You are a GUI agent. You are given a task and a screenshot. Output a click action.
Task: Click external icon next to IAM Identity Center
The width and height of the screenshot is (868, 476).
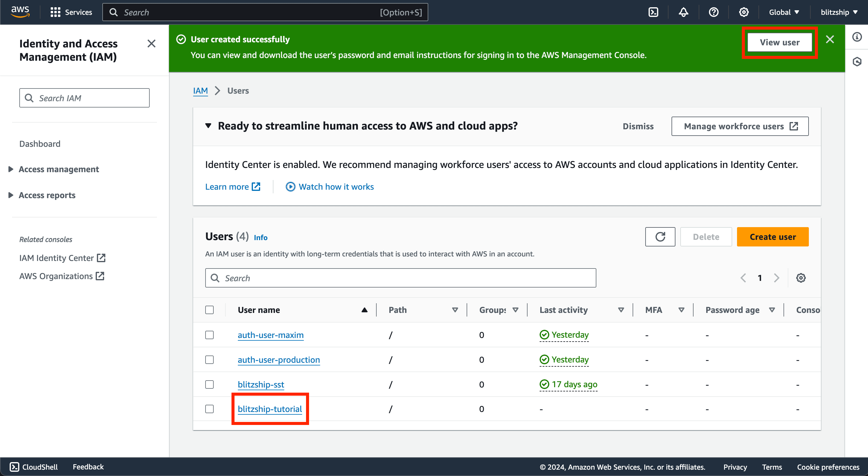pyautogui.click(x=101, y=258)
